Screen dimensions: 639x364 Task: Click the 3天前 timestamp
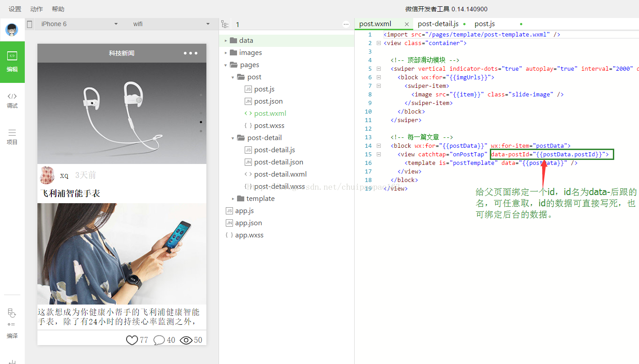[x=86, y=175]
